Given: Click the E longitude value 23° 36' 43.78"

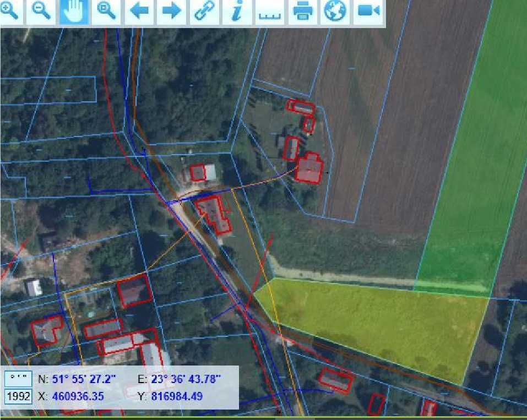Looking at the screenshot, I should (x=186, y=379).
